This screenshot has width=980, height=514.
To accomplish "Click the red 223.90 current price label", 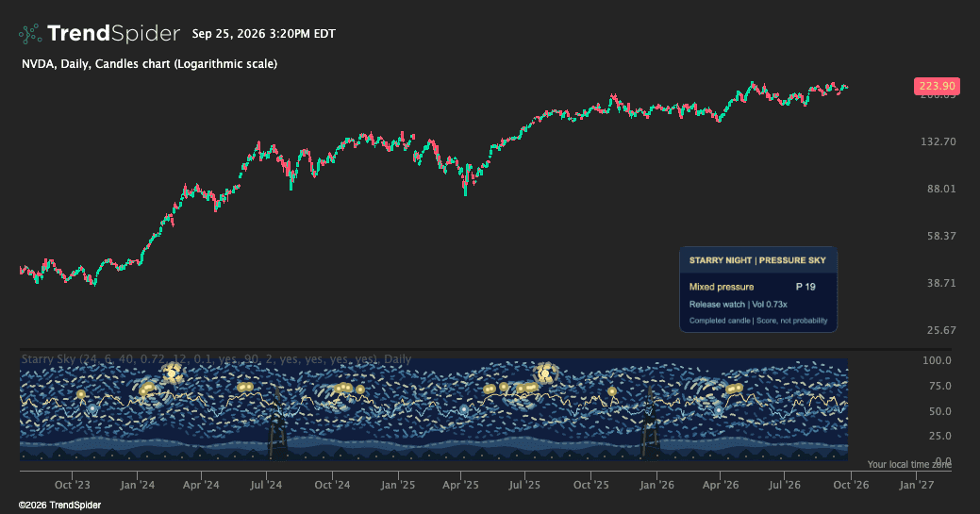I will pos(937,86).
